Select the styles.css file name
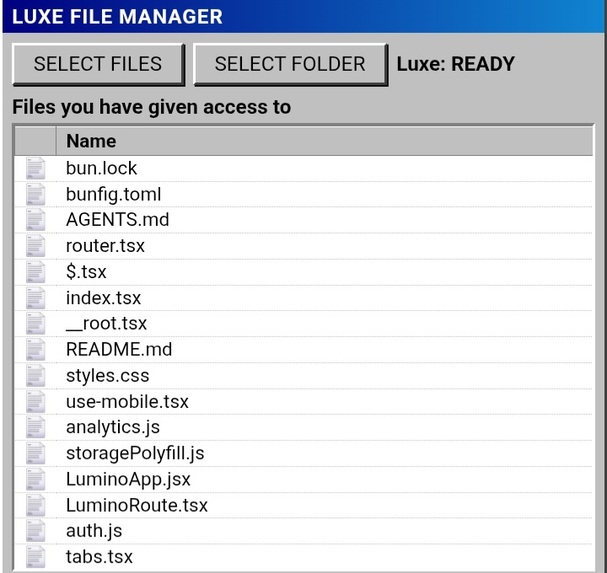 click(108, 376)
